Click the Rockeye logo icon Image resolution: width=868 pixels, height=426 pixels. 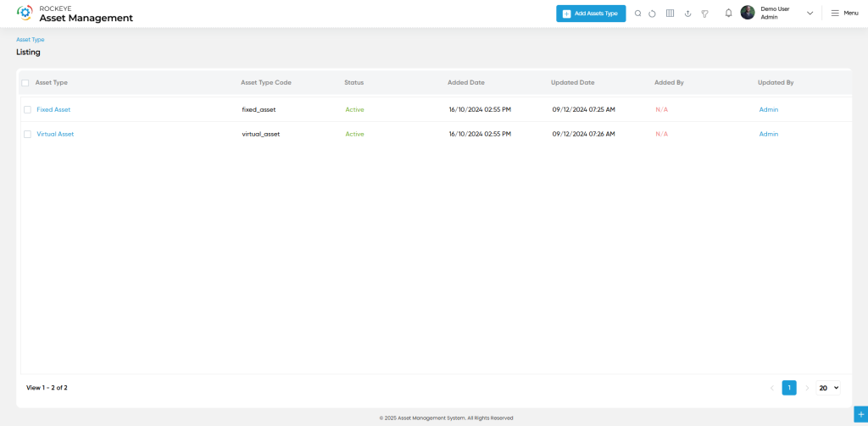click(25, 13)
